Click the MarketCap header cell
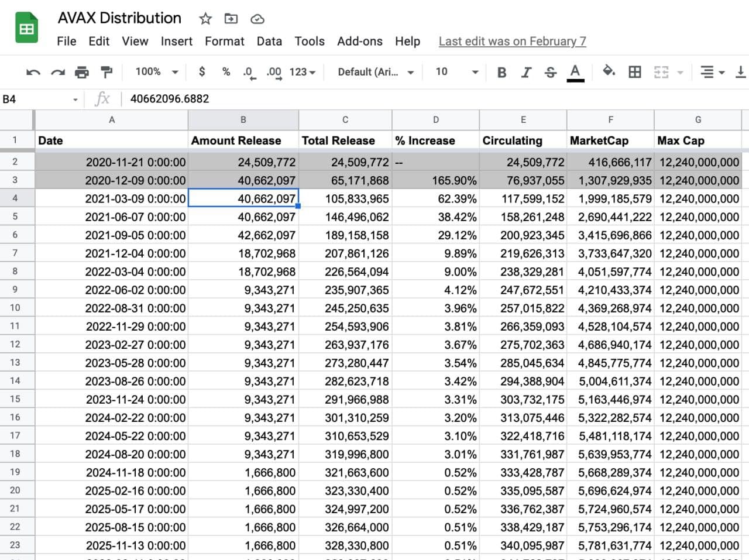 610,140
